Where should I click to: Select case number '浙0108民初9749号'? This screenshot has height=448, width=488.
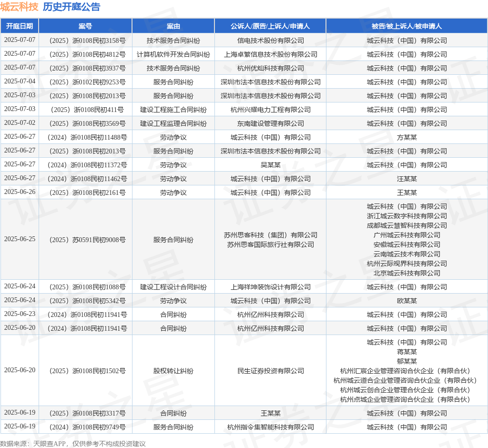99,427
